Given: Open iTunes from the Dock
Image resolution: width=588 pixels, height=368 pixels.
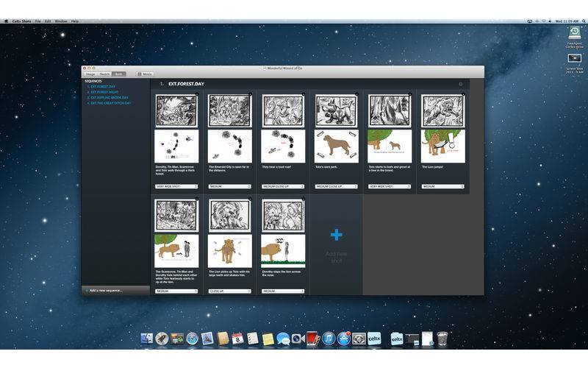Looking at the screenshot, I should [x=329, y=339].
